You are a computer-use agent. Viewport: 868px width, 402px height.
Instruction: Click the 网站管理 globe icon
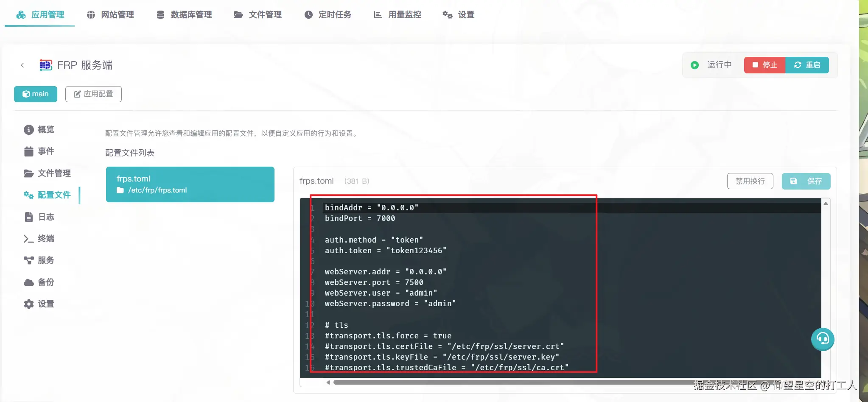pos(91,15)
